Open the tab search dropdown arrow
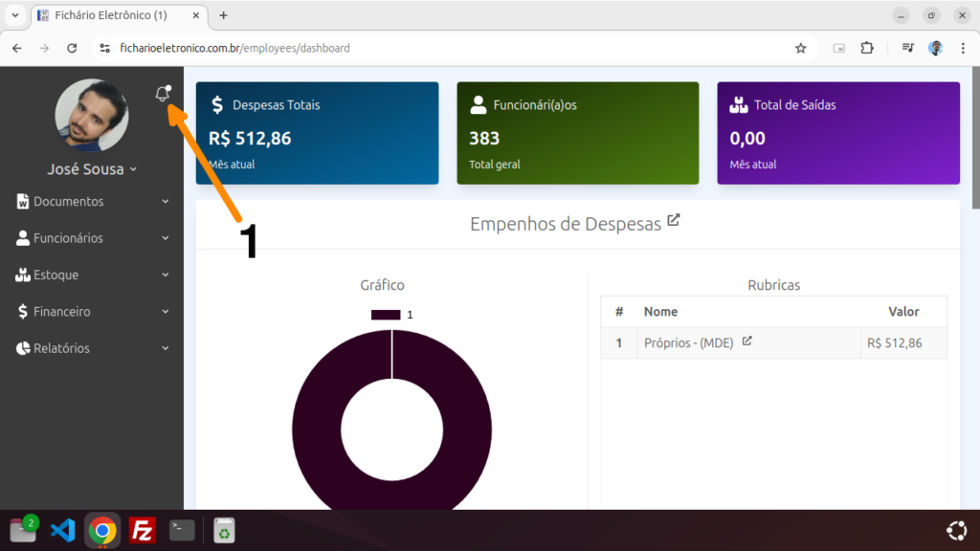This screenshot has height=551, width=980. (x=15, y=15)
